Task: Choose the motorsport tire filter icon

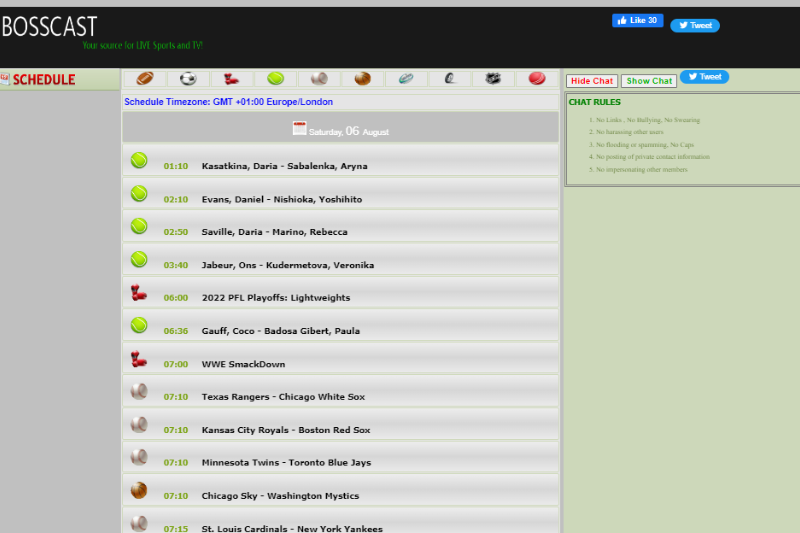Action: (x=449, y=79)
